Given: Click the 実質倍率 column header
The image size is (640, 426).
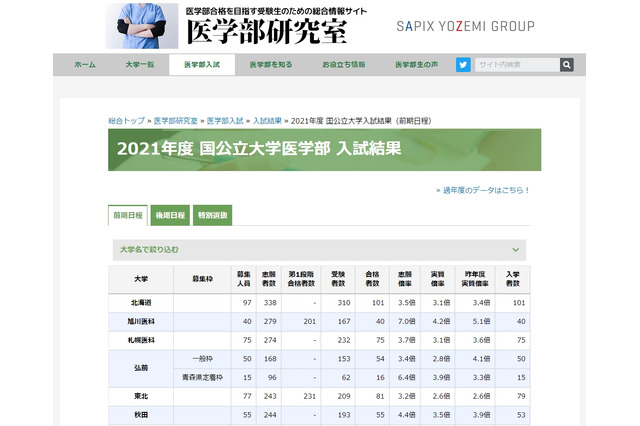Looking at the screenshot, I should (x=438, y=279).
